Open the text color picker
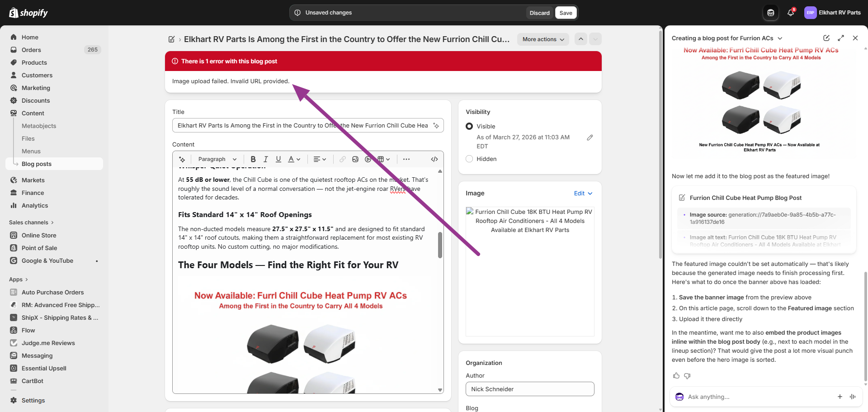Screen dimensions: 868x412 [294, 159]
